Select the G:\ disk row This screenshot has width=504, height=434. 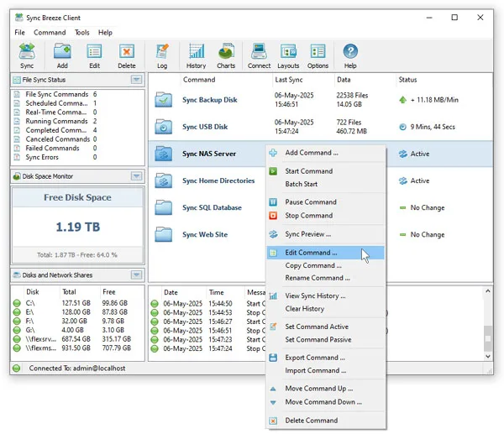pos(77,330)
